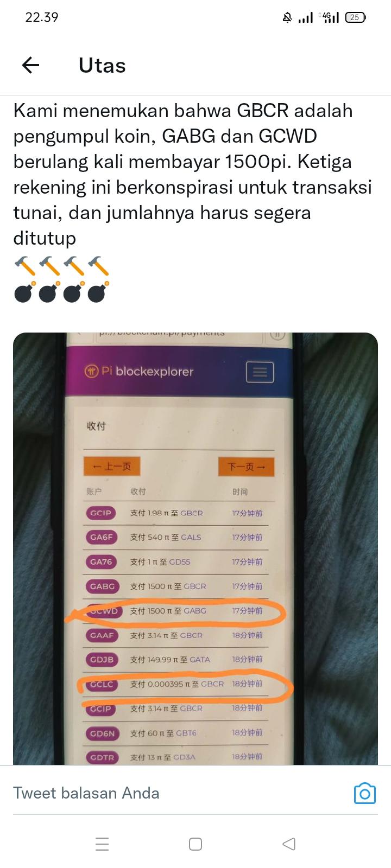391x868 pixels.
Task: Click the orange previous page button 上一页
Action: pyautogui.click(x=112, y=467)
